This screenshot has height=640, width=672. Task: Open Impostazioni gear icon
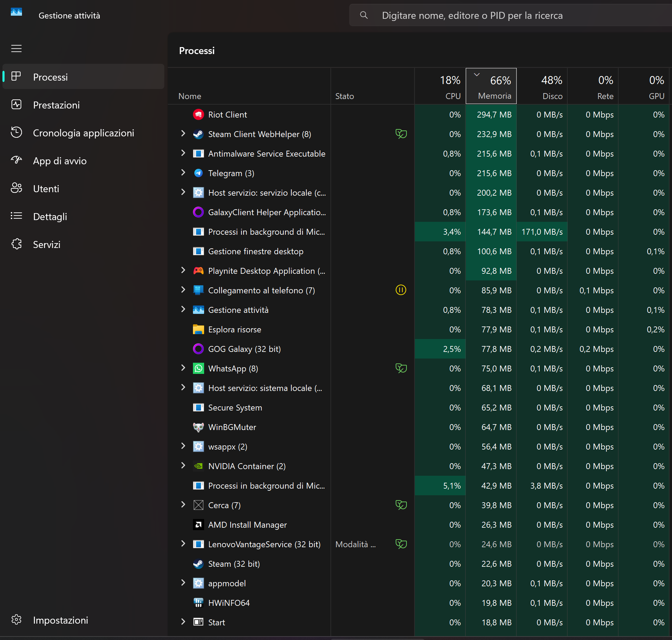(16, 620)
